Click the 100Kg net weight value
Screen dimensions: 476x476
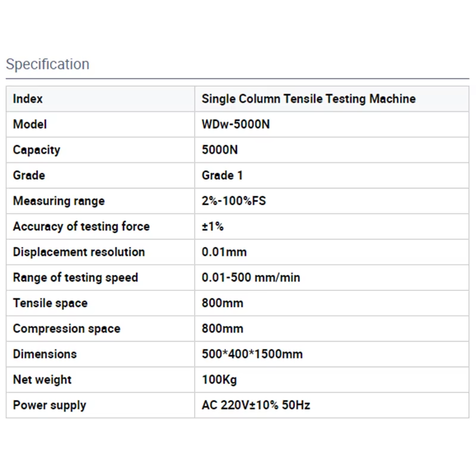220,380
